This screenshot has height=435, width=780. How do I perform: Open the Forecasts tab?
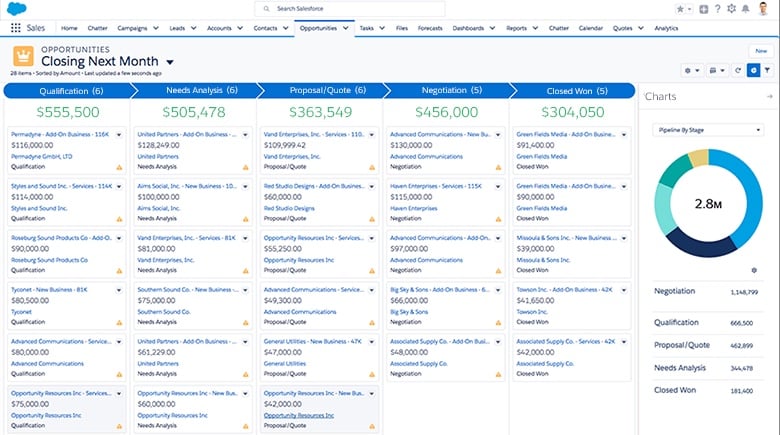click(x=430, y=28)
